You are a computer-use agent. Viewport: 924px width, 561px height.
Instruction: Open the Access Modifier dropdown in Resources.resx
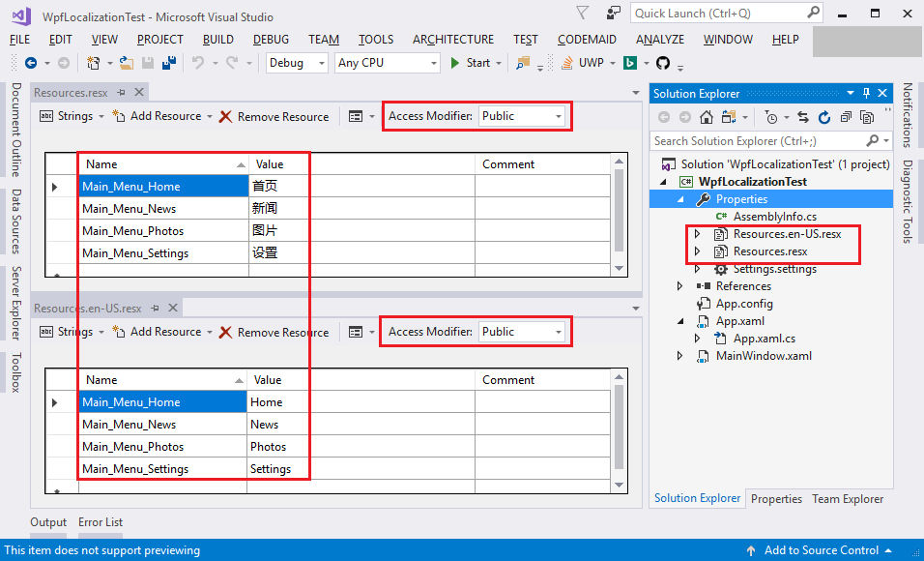tap(522, 116)
